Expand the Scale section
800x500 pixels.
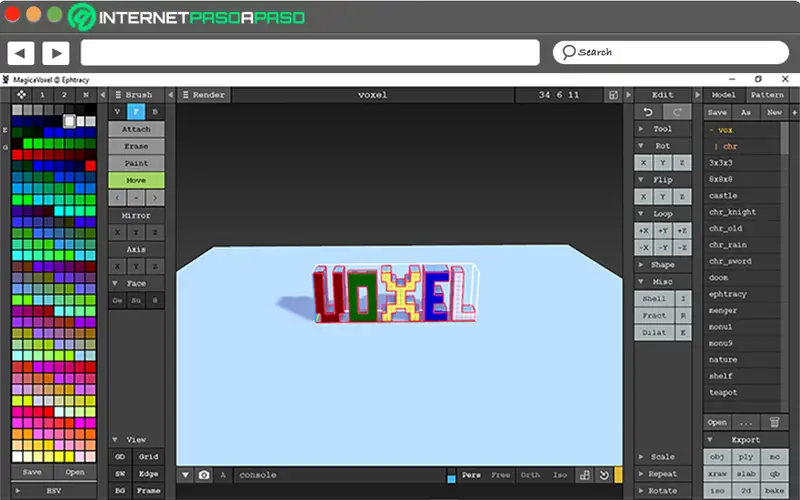click(x=662, y=457)
